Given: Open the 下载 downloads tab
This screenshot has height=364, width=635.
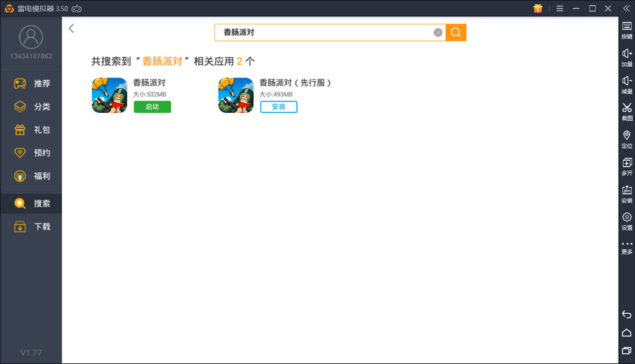Looking at the screenshot, I should tap(31, 227).
